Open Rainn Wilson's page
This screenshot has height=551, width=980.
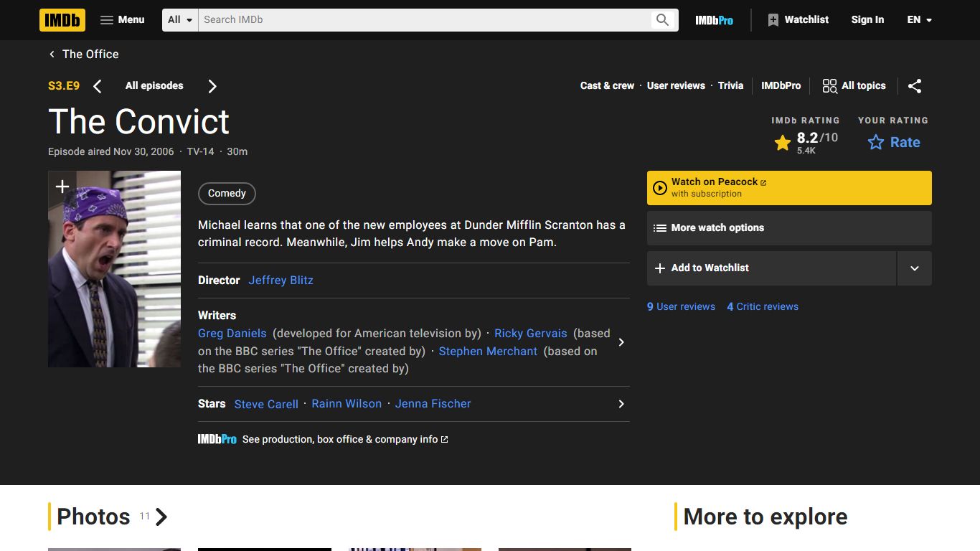(x=347, y=404)
